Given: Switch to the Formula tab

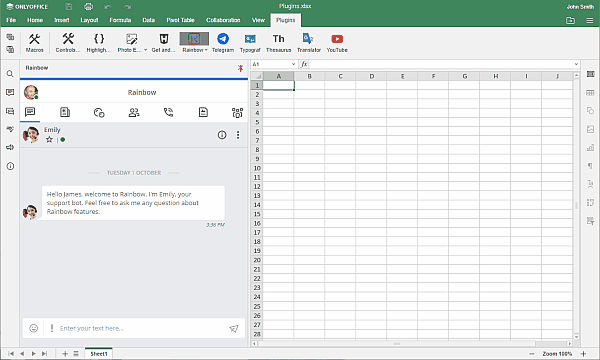Looking at the screenshot, I should click(x=120, y=20).
